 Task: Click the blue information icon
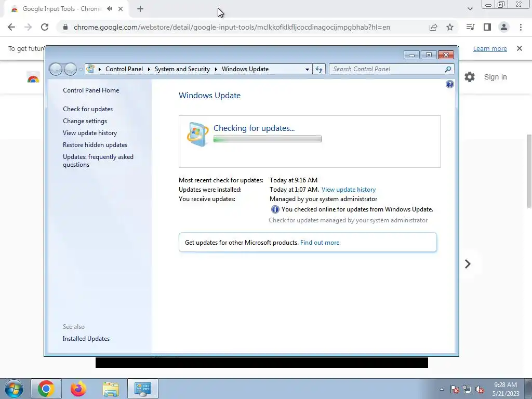point(275,209)
